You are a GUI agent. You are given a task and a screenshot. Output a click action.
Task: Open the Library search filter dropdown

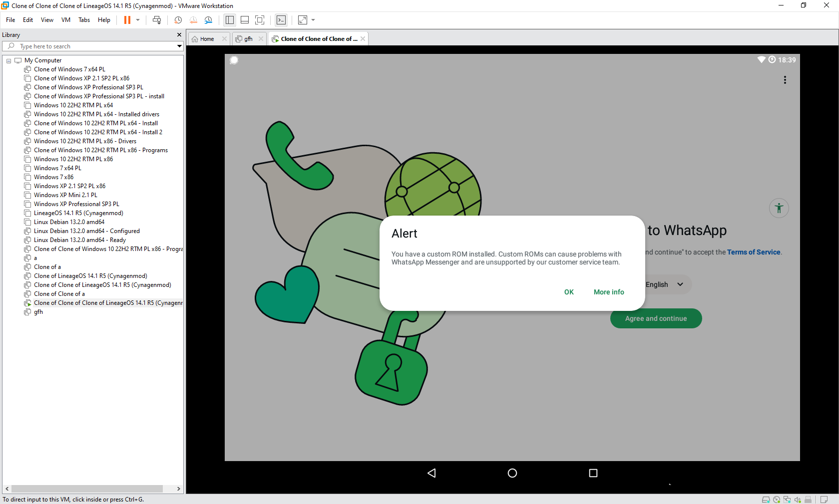pyautogui.click(x=179, y=46)
